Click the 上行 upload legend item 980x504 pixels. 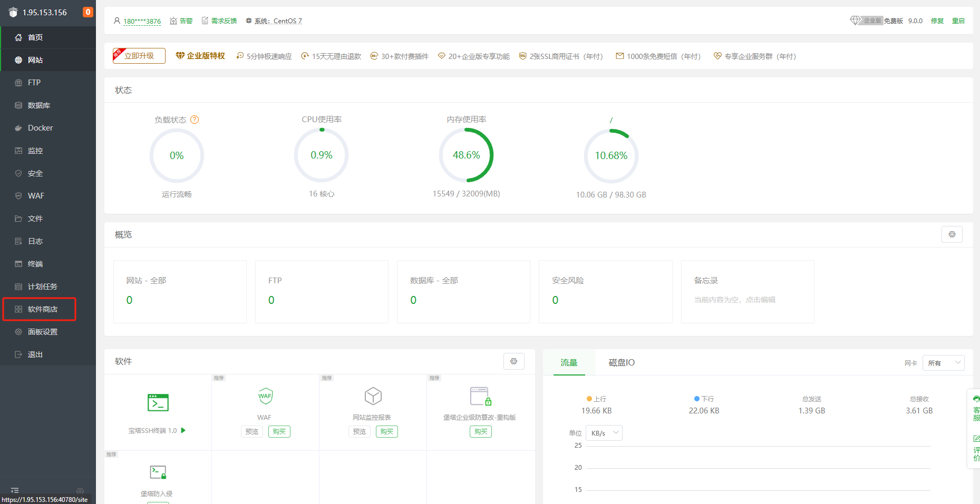click(596, 399)
